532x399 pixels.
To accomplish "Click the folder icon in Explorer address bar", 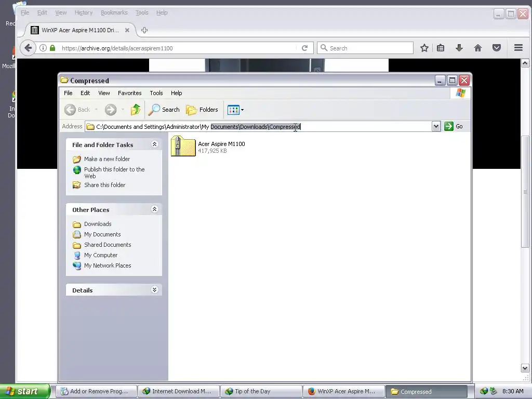I will pos(90,127).
